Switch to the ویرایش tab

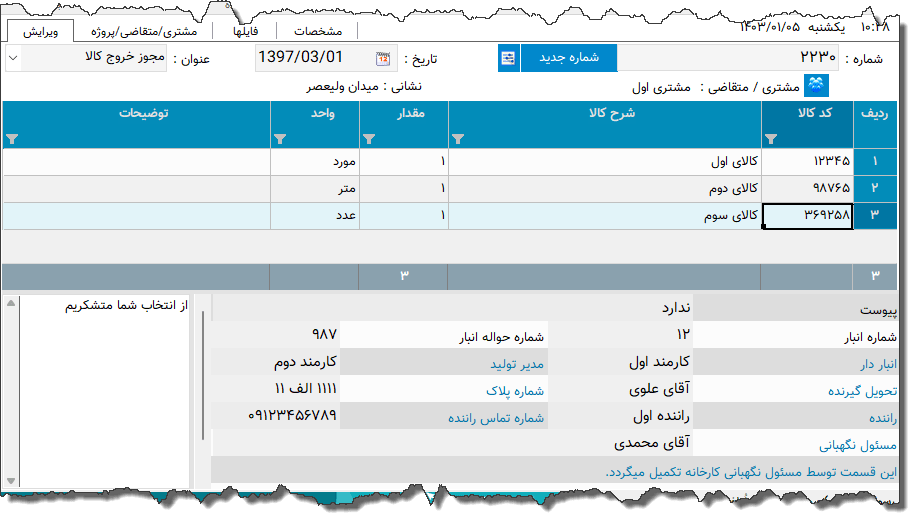tap(41, 31)
